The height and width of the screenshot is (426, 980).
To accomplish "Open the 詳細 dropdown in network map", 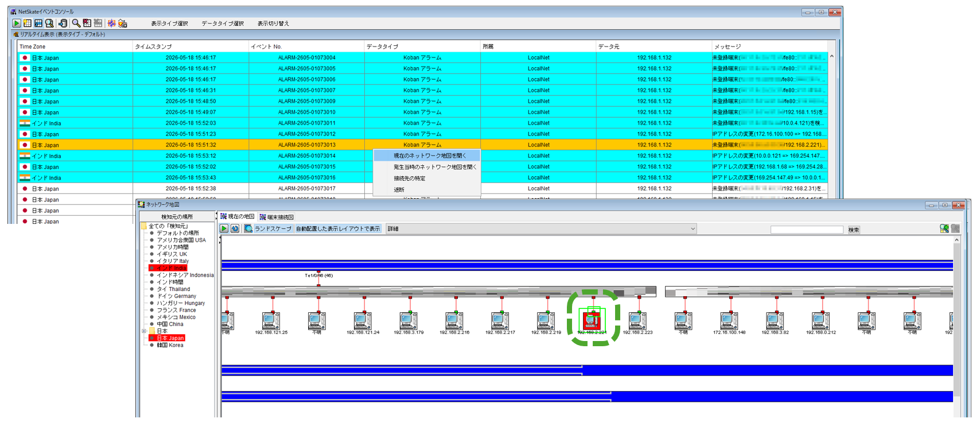I will pos(541,229).
